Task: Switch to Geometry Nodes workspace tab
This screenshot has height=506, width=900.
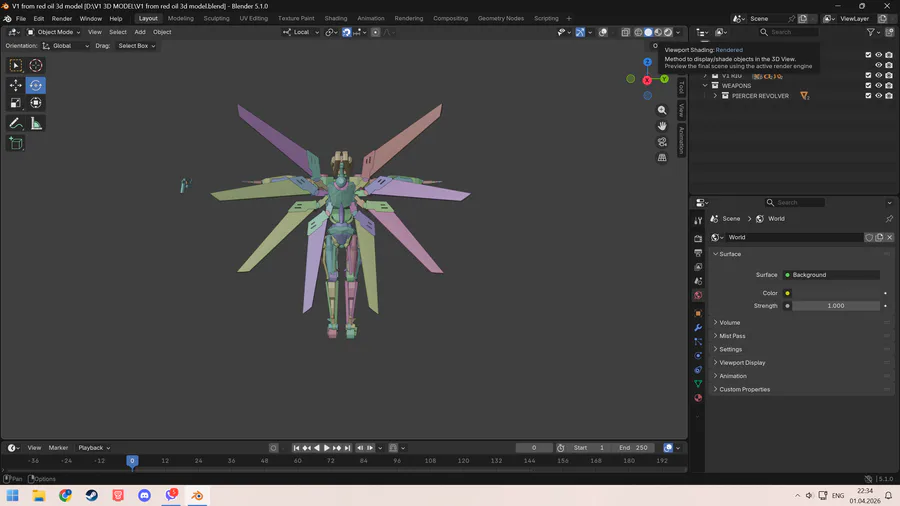Action: (501, 18)
